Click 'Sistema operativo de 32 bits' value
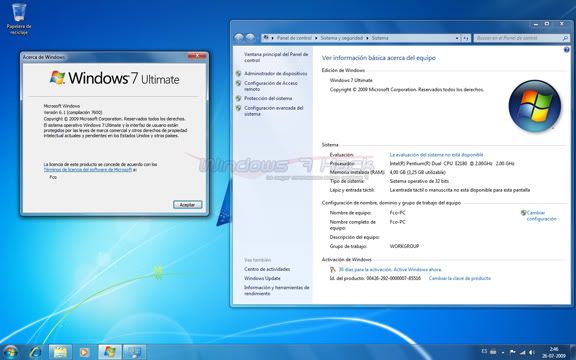The height and width of the screenshot is (360, 576). coord(419,181)
